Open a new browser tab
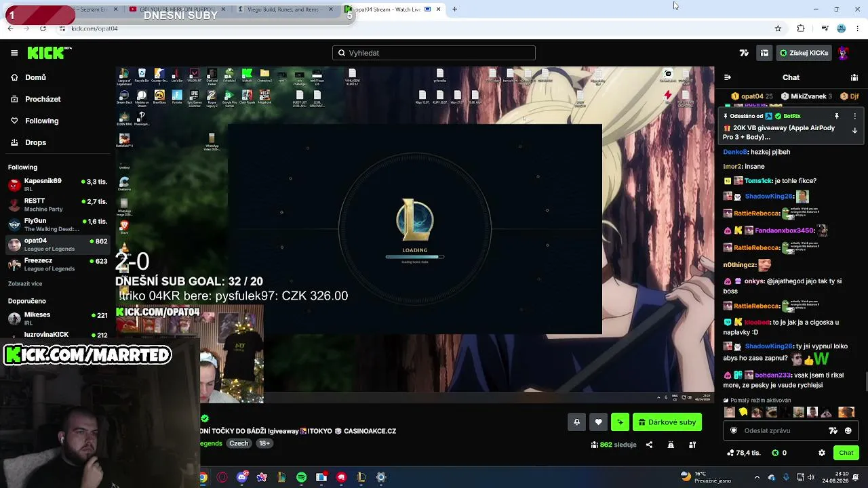 (x=454, y=9)
